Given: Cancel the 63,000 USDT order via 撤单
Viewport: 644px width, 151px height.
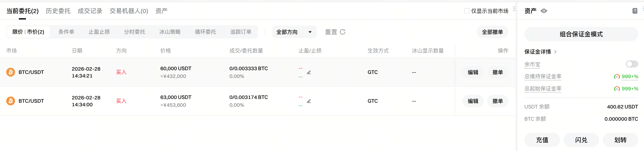Looking at the screenshot, I should pyautogui.click(x=497, y=101).
